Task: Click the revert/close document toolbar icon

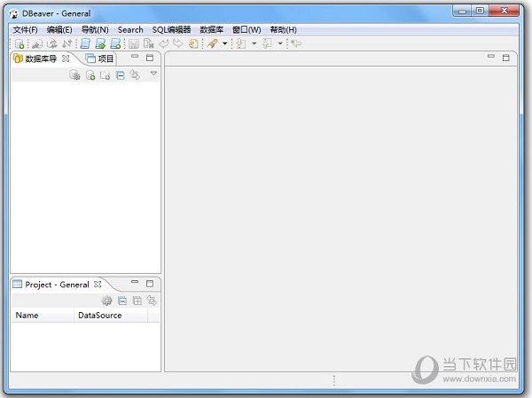Action: point(149,43)
